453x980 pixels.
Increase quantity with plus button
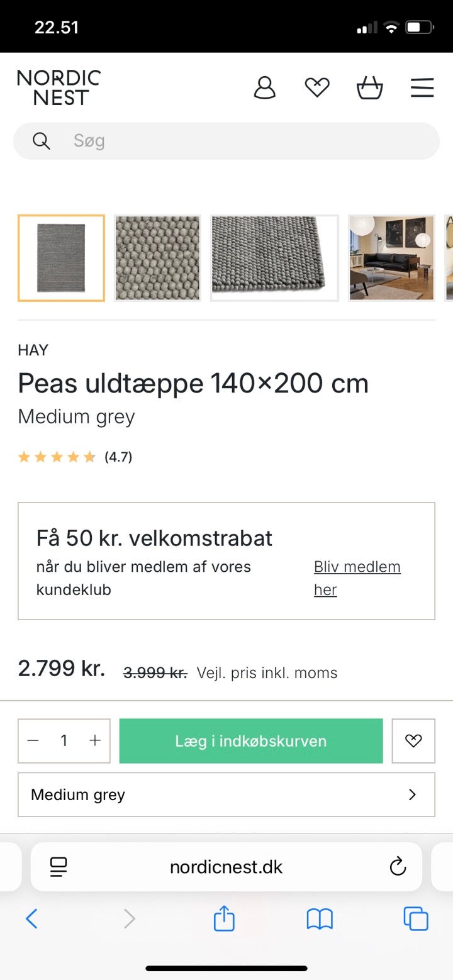pos(95,741)
